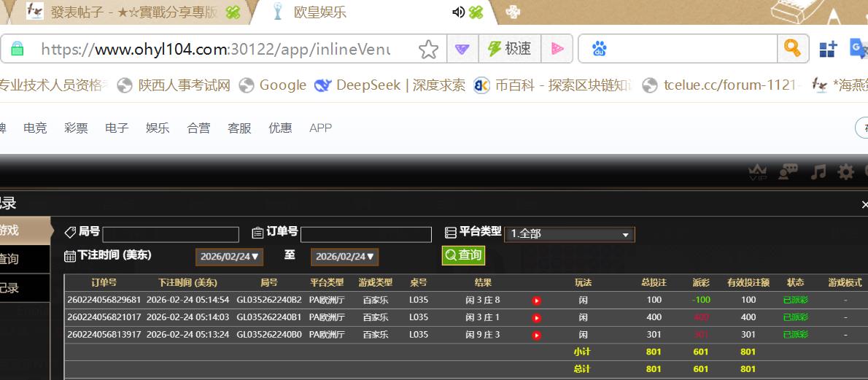Click the 派彩 column header
This screenshot has width=868, height=380.
pyautogui.click(x=701, y=282)
